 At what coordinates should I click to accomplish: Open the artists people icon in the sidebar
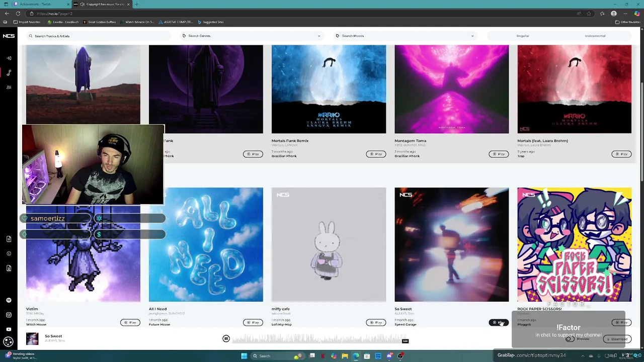click(x=9, y=87)
